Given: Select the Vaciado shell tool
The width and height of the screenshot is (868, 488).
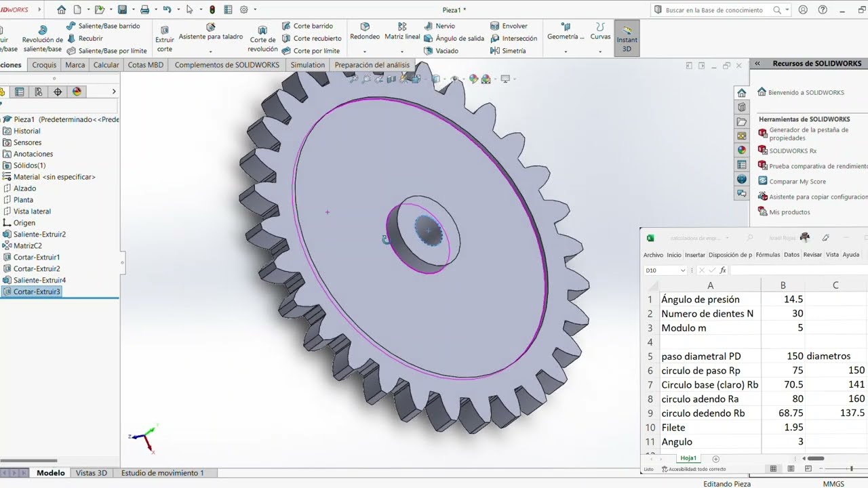Looking at the screenshot, I should [x=441, y=51].
